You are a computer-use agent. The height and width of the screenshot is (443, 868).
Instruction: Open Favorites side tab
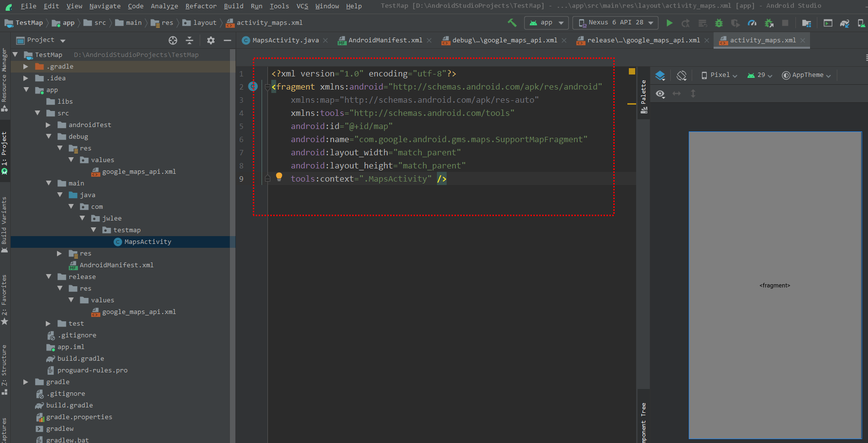[4, 299]
